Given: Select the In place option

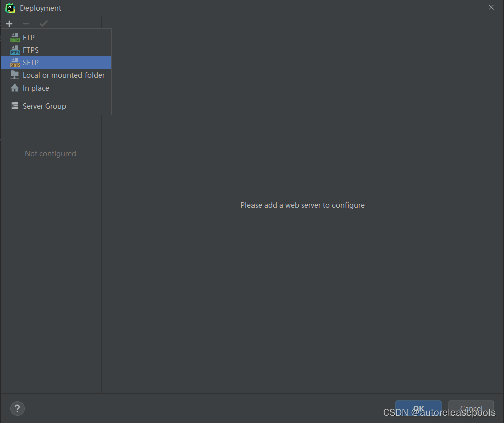Looking at the screenshot, I should [x=56, y=88].
